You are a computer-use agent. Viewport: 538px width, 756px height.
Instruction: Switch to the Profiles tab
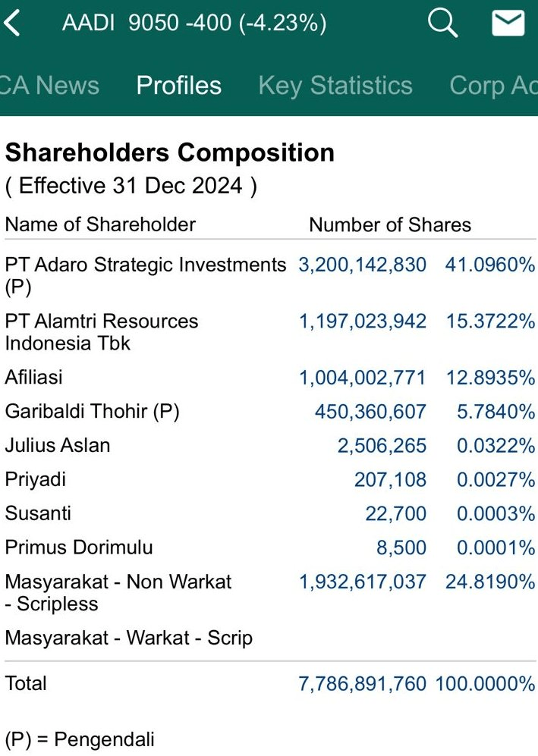click(179, 85)
